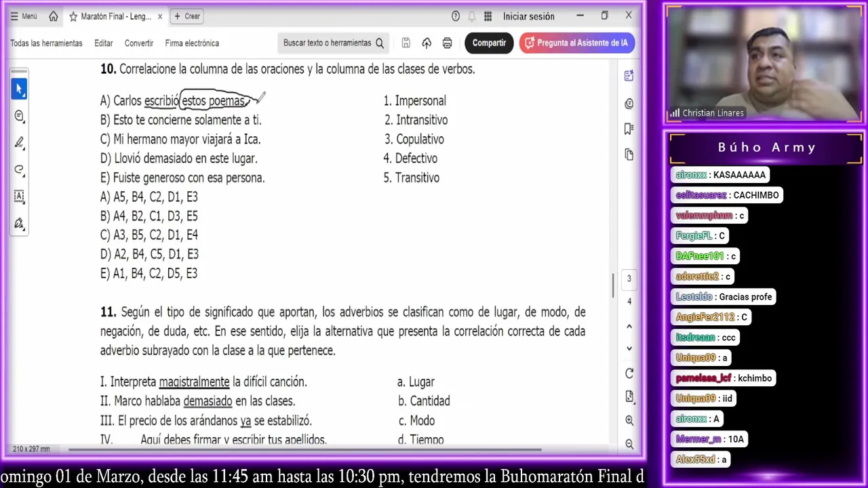Click the Crear button
This screenshot has height=488, width=868.
pos(187,16)
